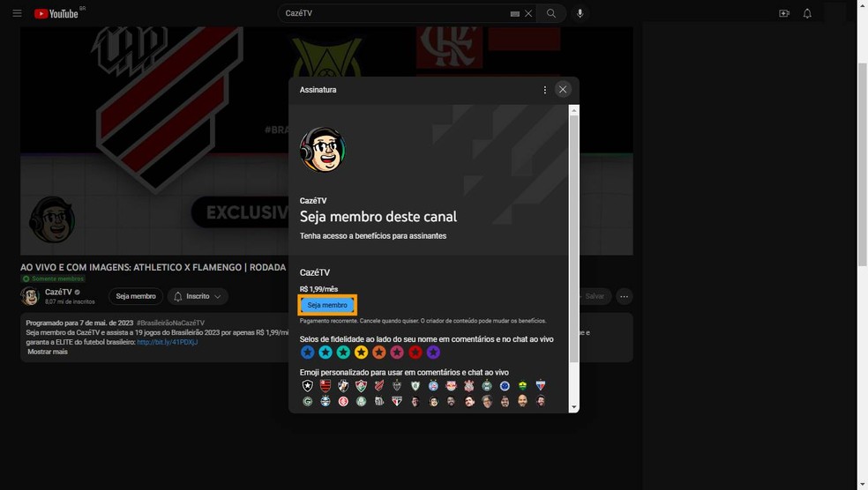
Task: Click the Cruzeiro crest emoji
Action: (x=505, y=385)
